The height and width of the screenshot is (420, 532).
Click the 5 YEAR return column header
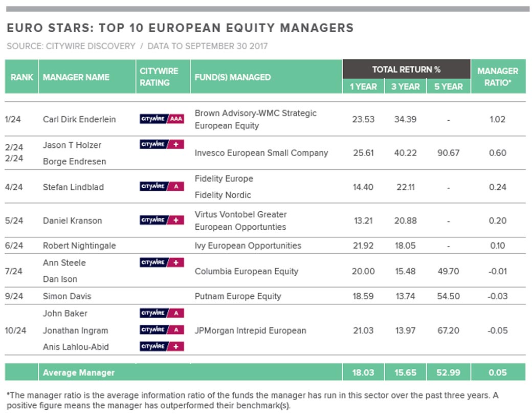[x=448, y=86]
